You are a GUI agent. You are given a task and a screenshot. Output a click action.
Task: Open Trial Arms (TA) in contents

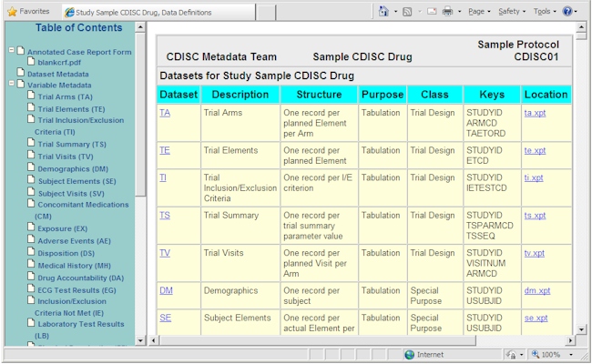(65, 97)
